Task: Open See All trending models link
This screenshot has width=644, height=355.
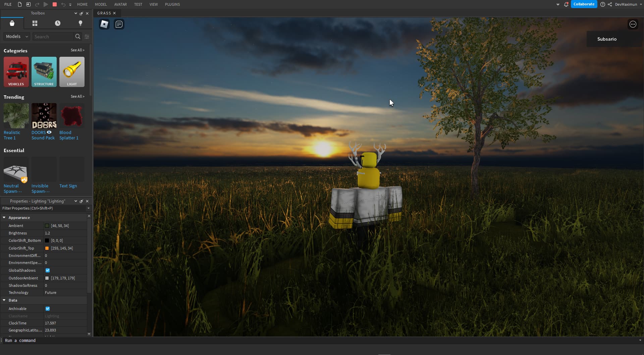Action: [x=77, y=96]
